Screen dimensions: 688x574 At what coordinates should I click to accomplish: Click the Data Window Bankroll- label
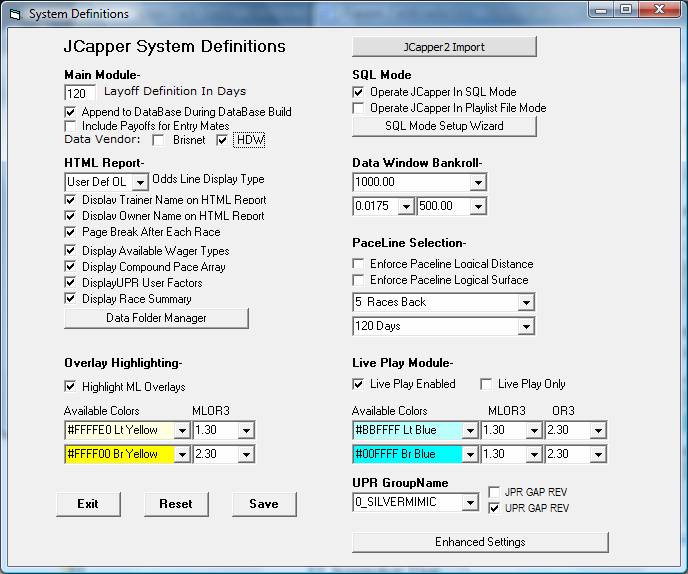(x=417, y=163)
